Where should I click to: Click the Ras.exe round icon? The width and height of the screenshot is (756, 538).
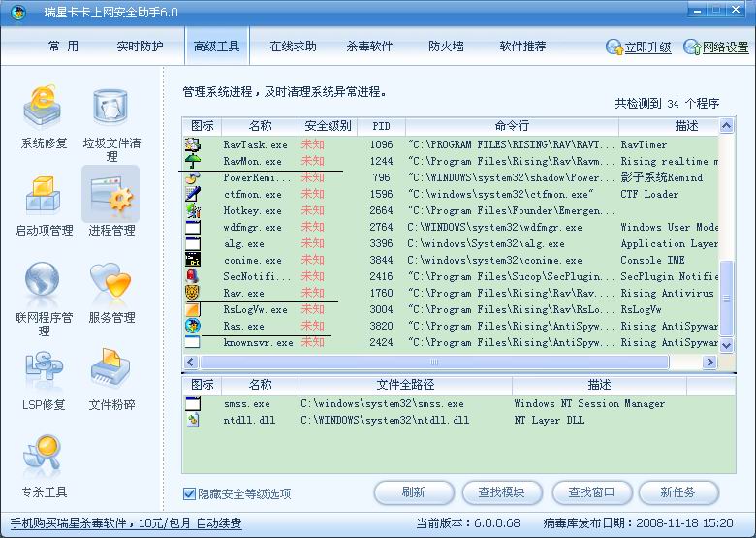coord(193,326)
